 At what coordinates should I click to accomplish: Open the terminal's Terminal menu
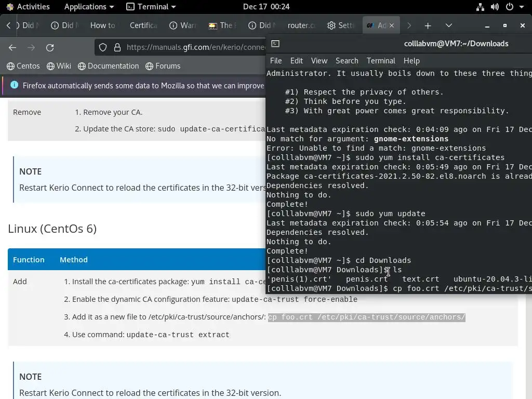coord(381,61)
